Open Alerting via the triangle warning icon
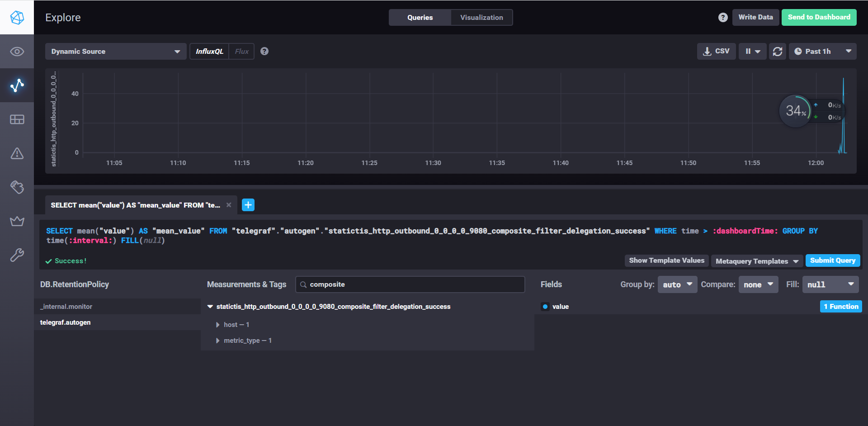The width and height of the screenshot is (868, 426). pos(17,153)
